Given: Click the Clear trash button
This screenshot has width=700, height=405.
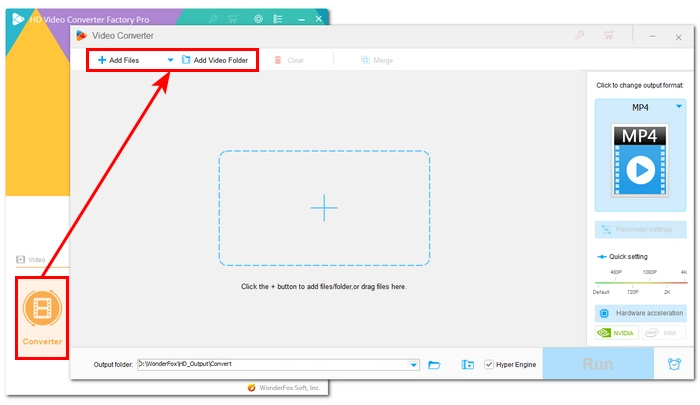Looking at the screenshot, I should point(289,60).
